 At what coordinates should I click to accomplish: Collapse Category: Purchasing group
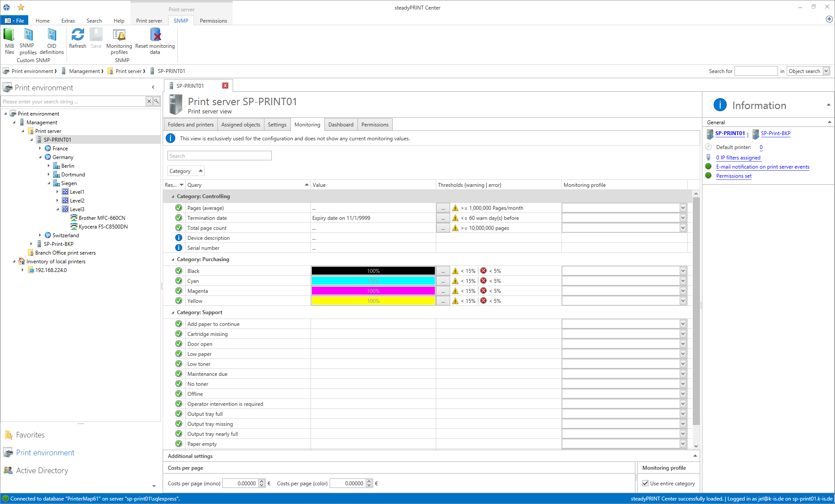(x=173, y=259)
